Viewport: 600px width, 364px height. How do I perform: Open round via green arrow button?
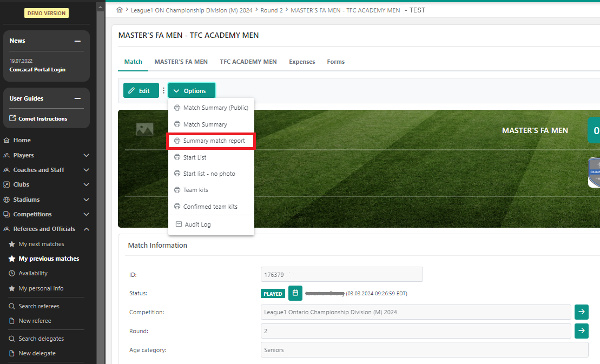[x=581, y=331]
